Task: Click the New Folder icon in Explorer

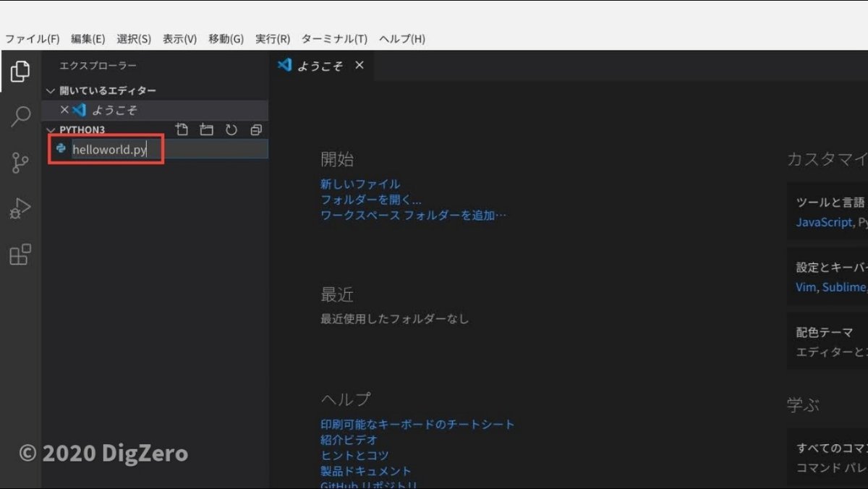Action: coord(206,130)
